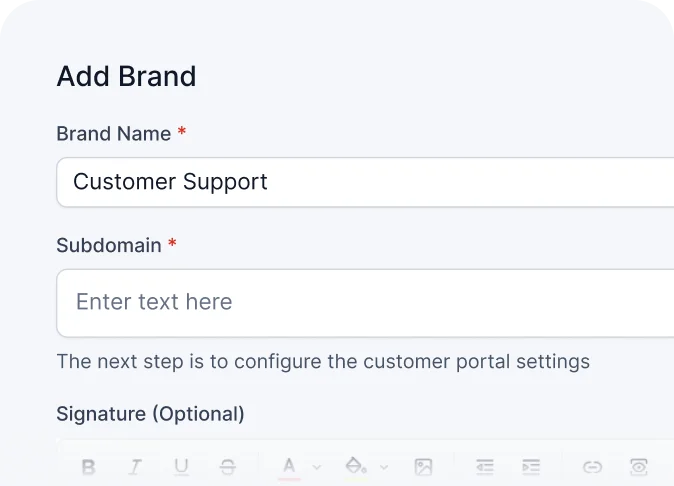Expand the text color dropdown arrow
This screenshot has height=486, width=674.
click(x=316, y=467)
